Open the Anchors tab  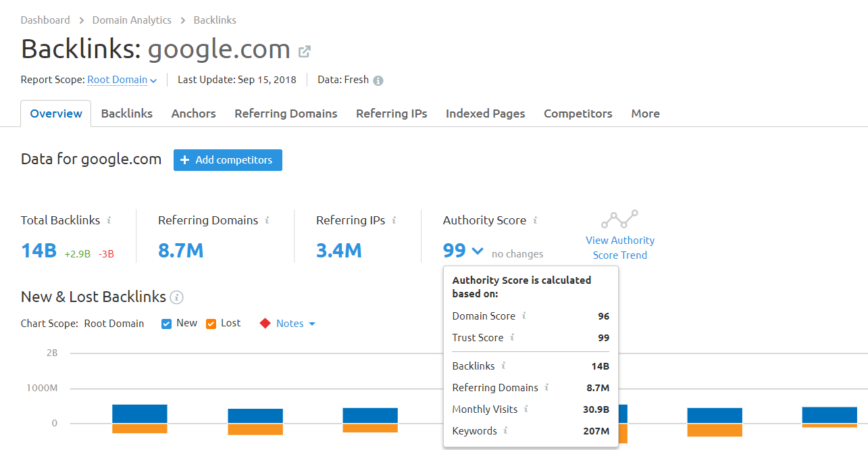[194, 114]
